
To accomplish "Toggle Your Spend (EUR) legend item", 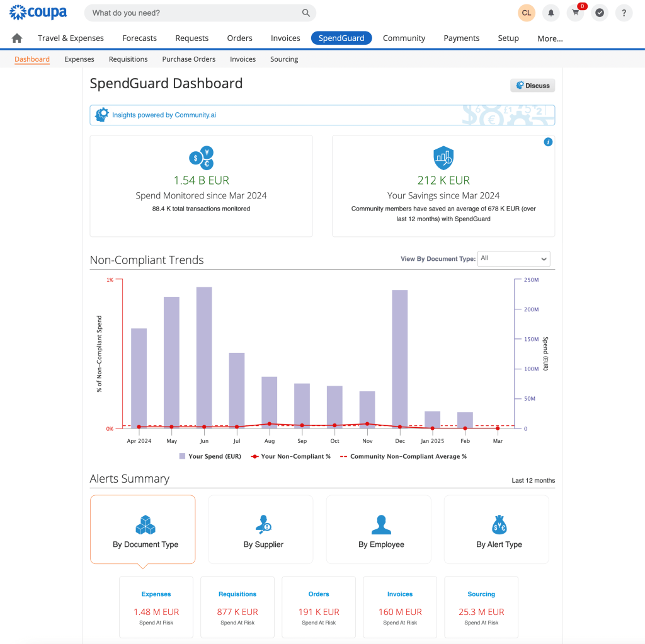I will [210, 456].
